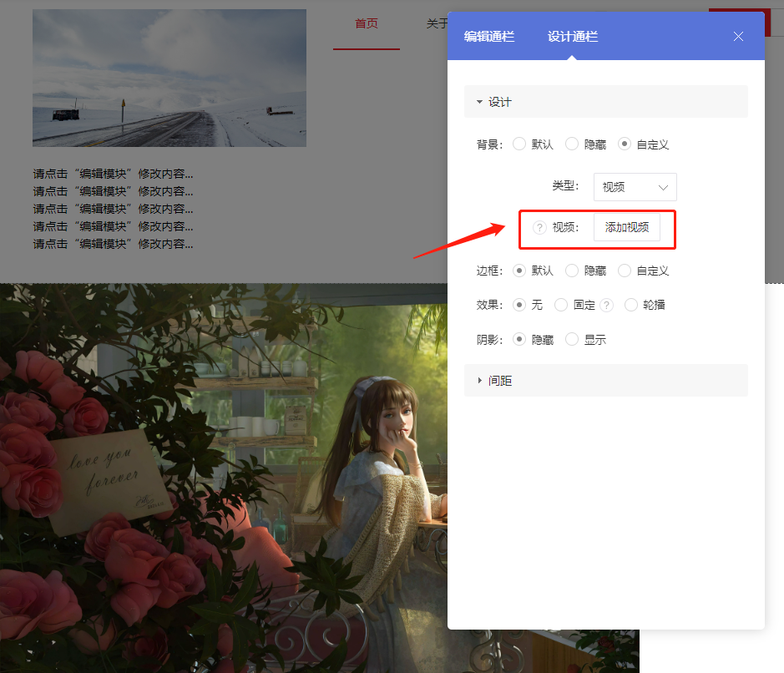This screenshot has height=673, width=784.
Task: Choose 自定义 for 边框
Action: pyautogui.click(x=625, y=271)
